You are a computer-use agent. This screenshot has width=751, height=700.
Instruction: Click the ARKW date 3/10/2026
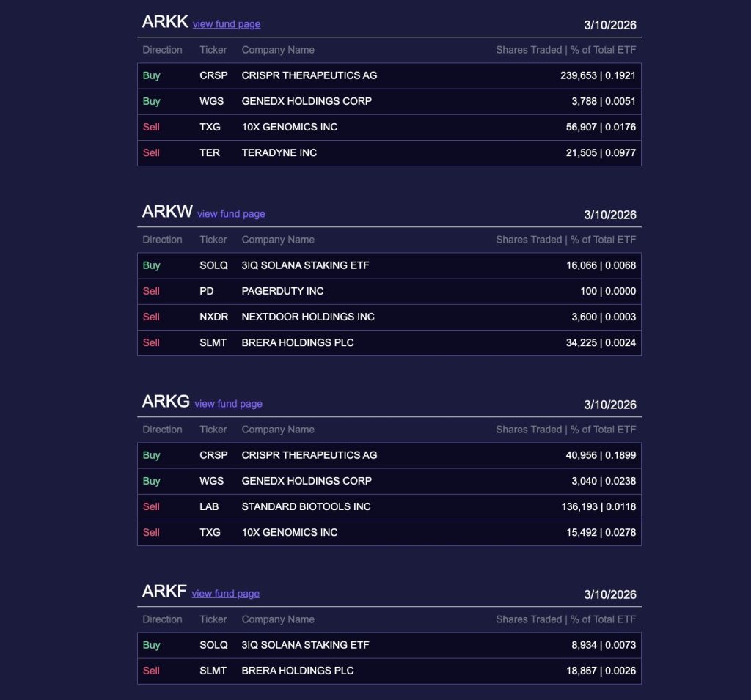coord(610,215)
